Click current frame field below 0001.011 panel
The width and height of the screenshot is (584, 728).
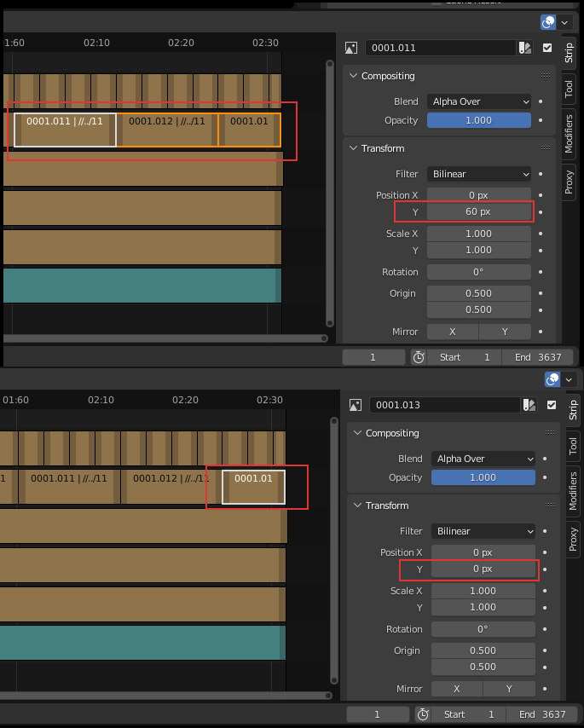373,357
